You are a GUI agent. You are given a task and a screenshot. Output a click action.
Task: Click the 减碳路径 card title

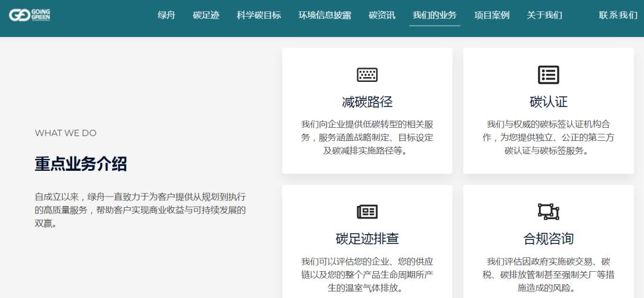[x=367, y=102]
